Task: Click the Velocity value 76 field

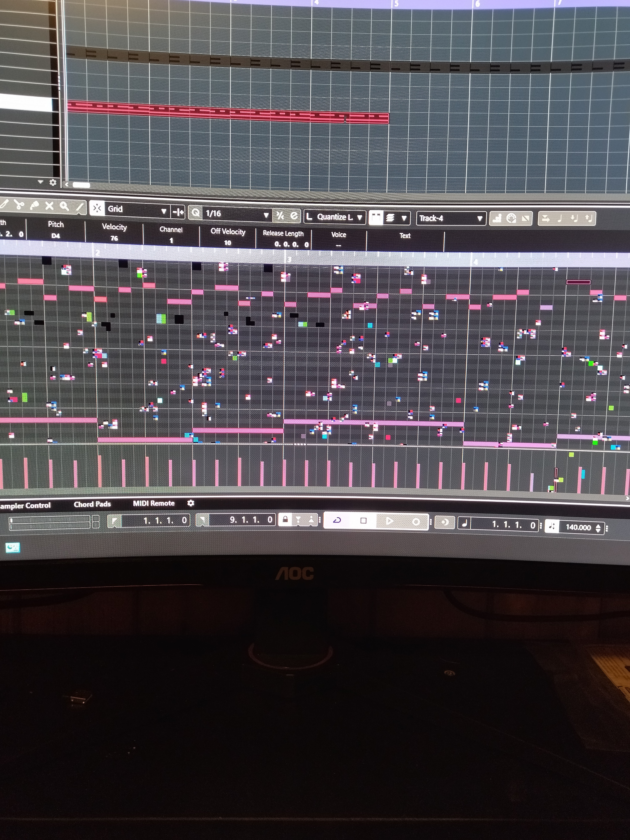Action: [x=114, y=238]
